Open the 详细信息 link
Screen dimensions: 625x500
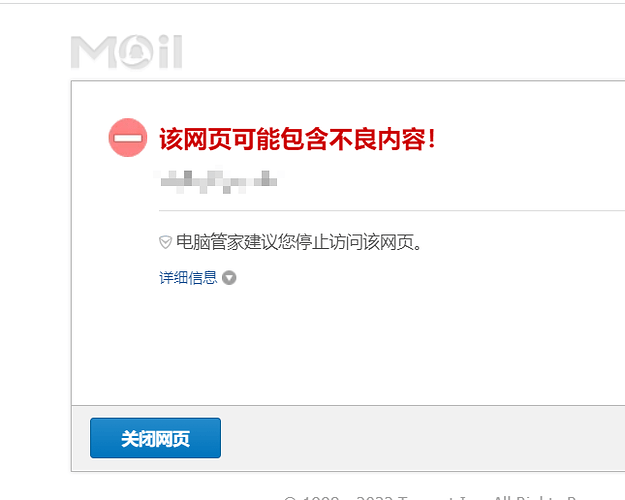(188, 278)
